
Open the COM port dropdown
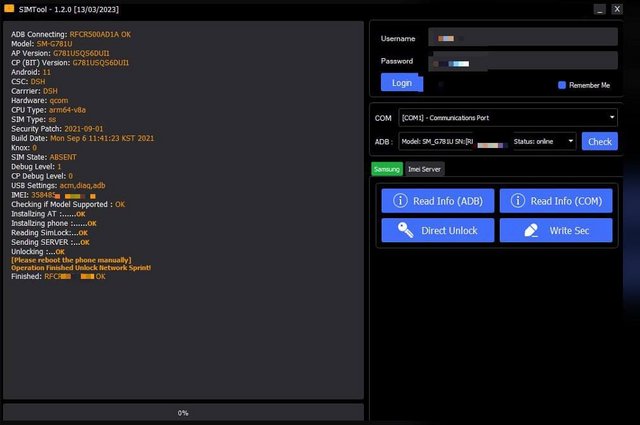[508, 118]
